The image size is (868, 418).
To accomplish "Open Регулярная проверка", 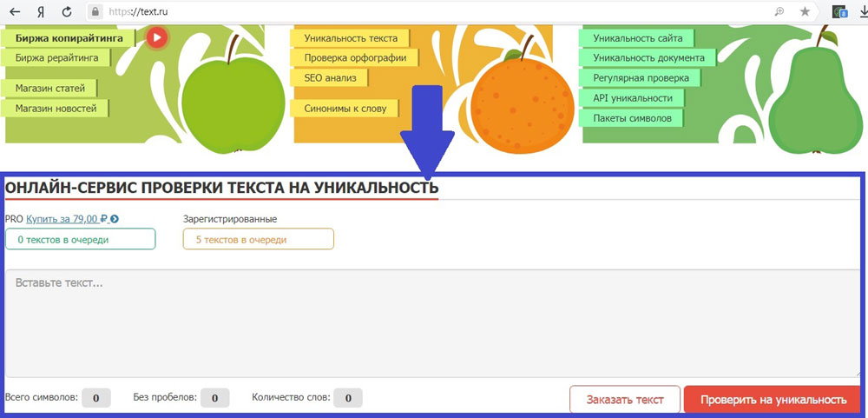I will click(641, 77).
